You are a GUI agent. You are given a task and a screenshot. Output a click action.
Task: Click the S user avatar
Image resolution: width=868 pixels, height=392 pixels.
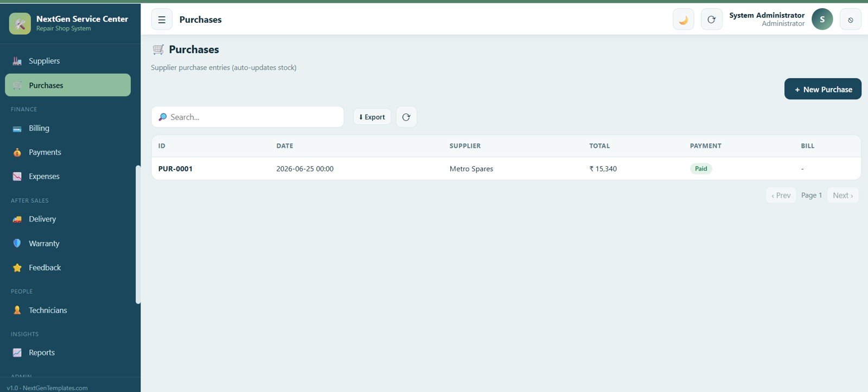[822, 20]
